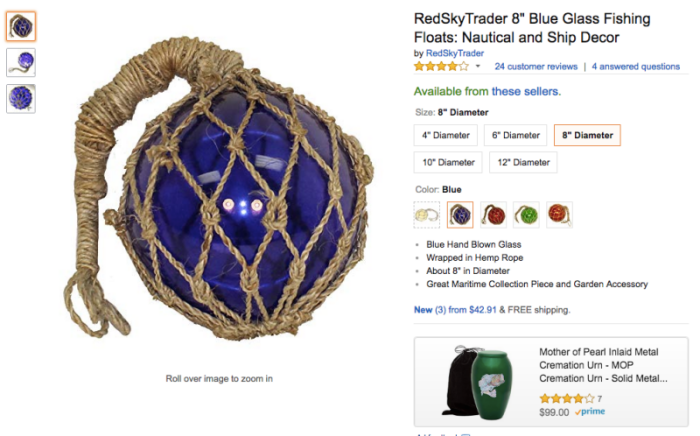Open the 24 customer reviews link

(x=536, y=66)
